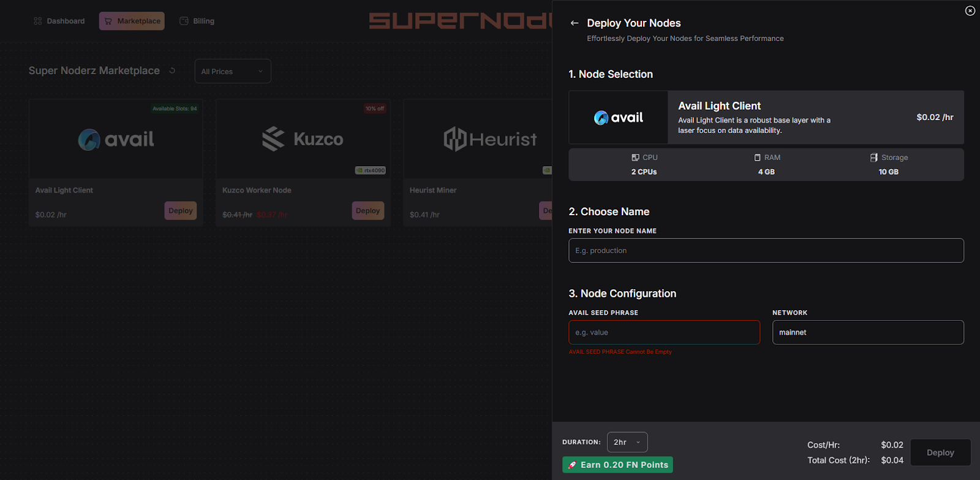980x480 pixels.
Task: Click the Heurist Miner card title
Action: coord(433,190)
